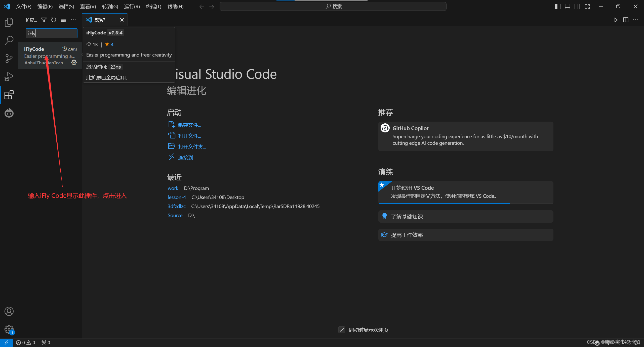
Task: Open editor more actions ellipsis menu
Action: (x=635, y=20)
